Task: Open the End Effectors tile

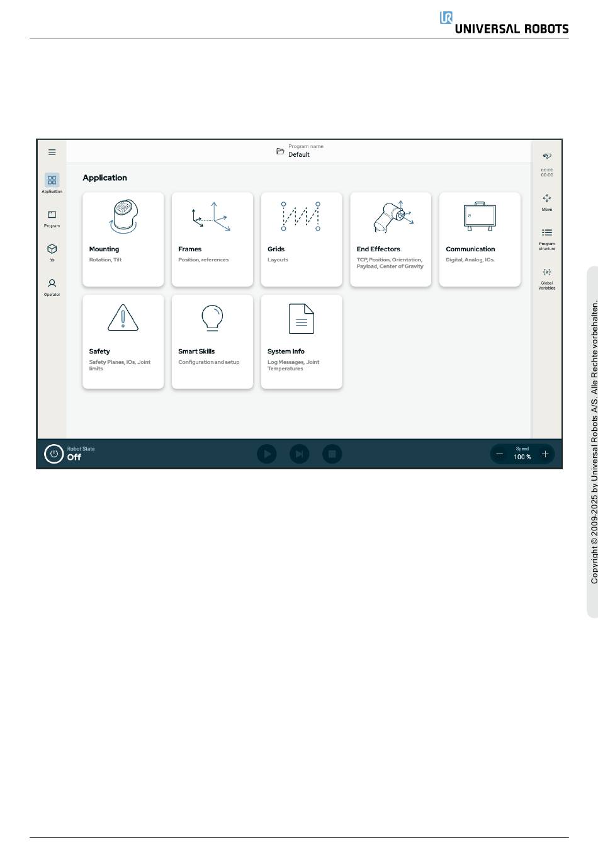Action: point(390,239)
